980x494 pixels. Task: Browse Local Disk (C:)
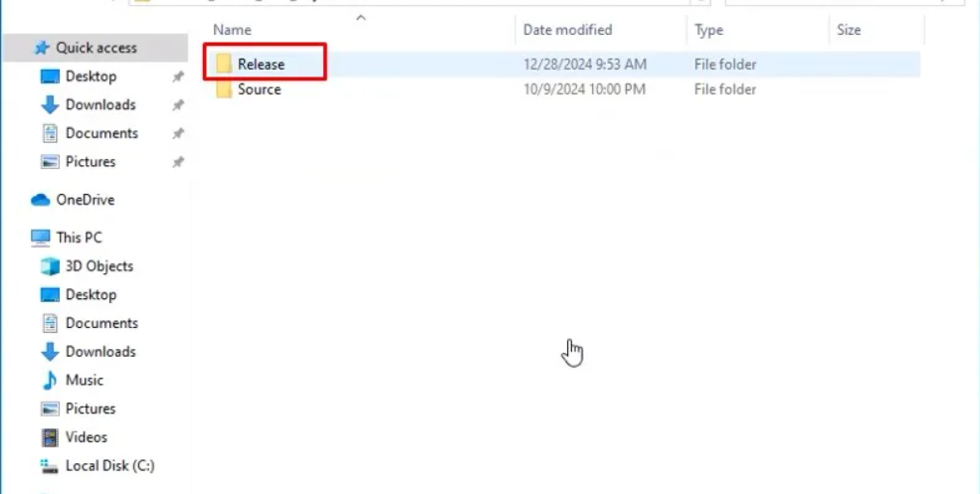pos(109,465)
